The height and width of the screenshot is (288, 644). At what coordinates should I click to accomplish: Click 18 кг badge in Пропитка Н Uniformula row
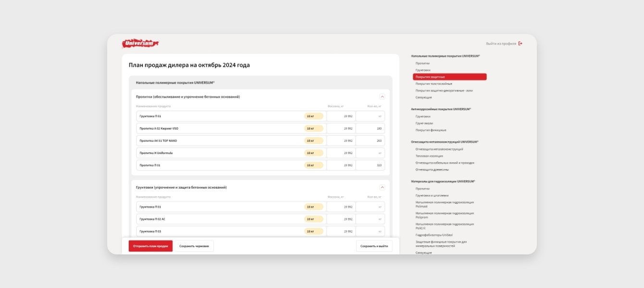[313, 153]
